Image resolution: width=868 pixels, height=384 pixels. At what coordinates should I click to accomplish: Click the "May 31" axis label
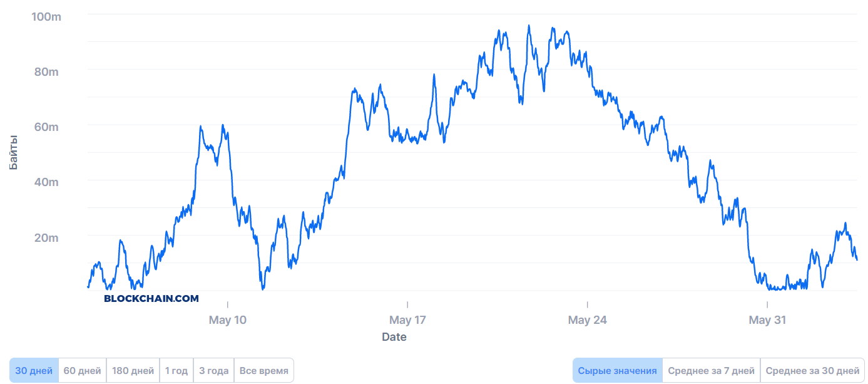[x=767, y=320]
